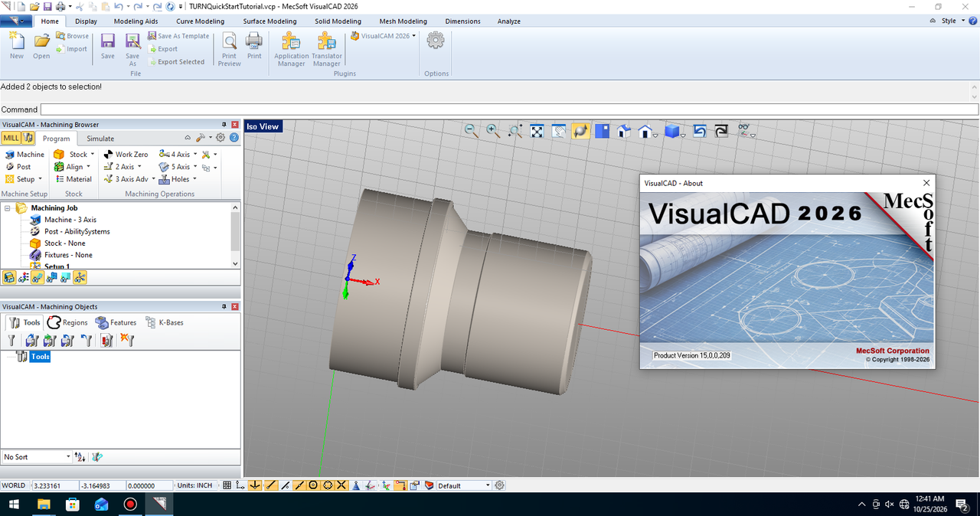Screen dimensions: 980x516
Task: Open File Explorer from the taskbar
Action: [x=44, y=505]
